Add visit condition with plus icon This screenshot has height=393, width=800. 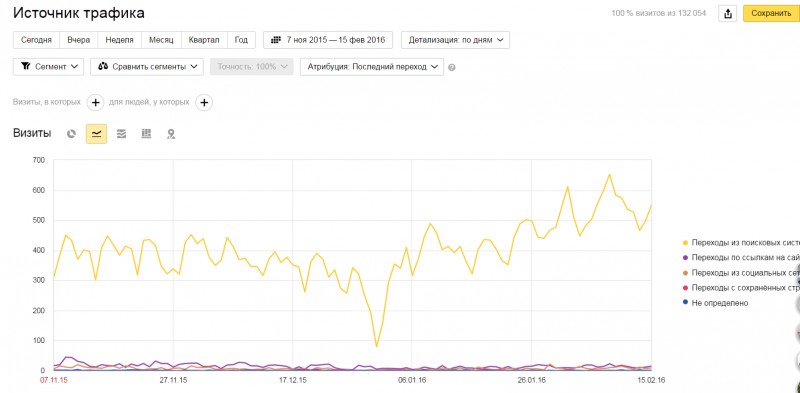[95, 103]
